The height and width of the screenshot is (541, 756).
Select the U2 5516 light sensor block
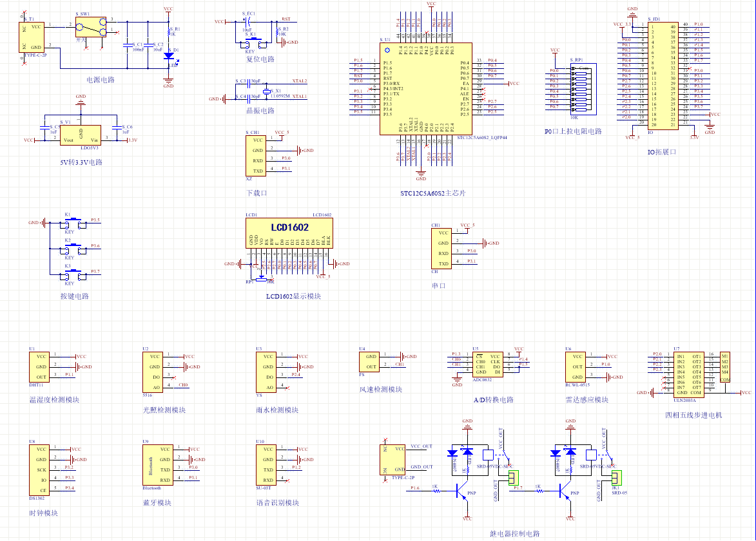pyautogui.click(x=153, y=372)
